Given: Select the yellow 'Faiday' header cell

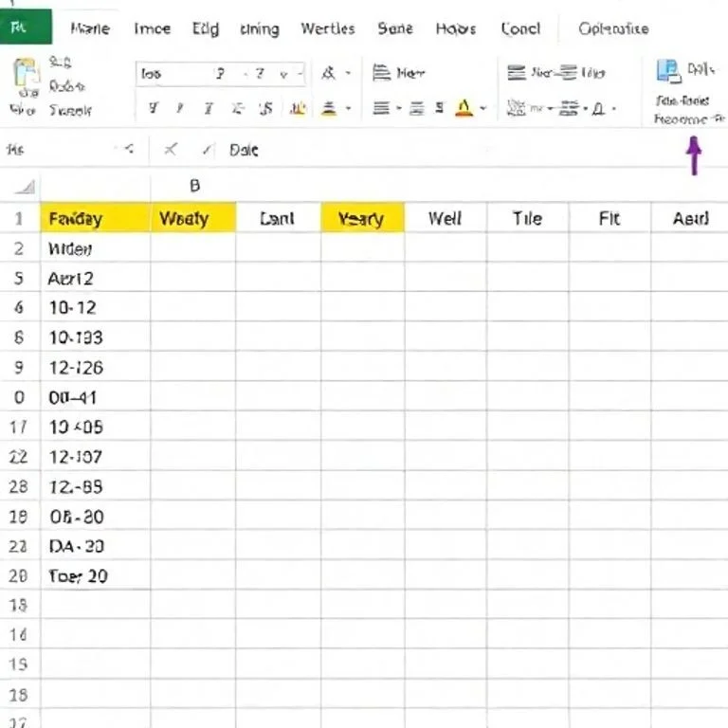Looking at the screenshot, I should pos(96,217).
